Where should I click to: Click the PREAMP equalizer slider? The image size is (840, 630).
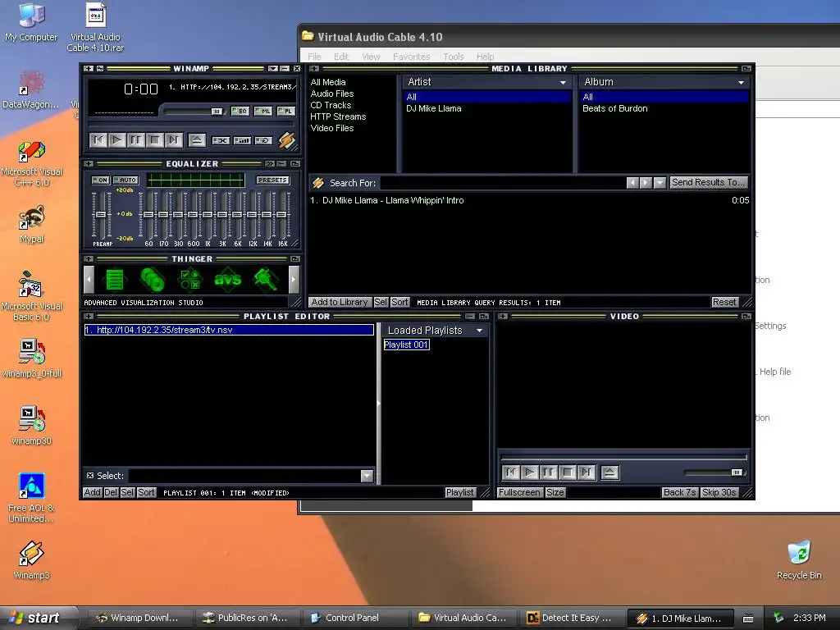pos(101,215)
